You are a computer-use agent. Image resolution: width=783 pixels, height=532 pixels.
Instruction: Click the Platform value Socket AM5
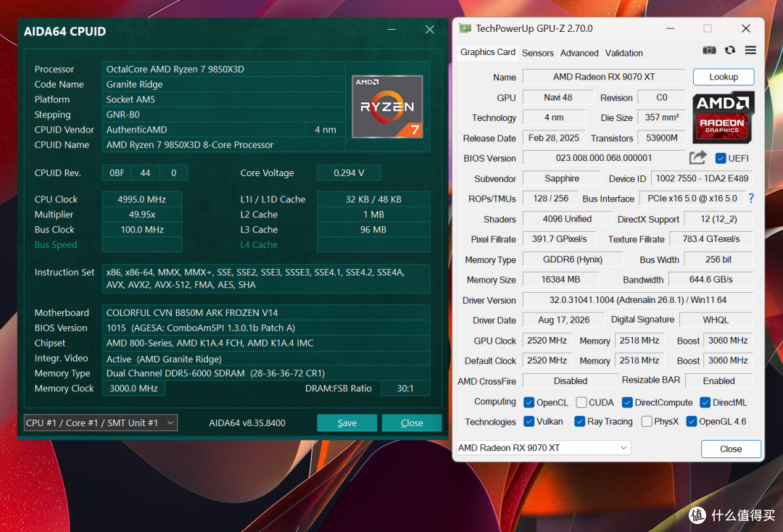click(224, 99)
